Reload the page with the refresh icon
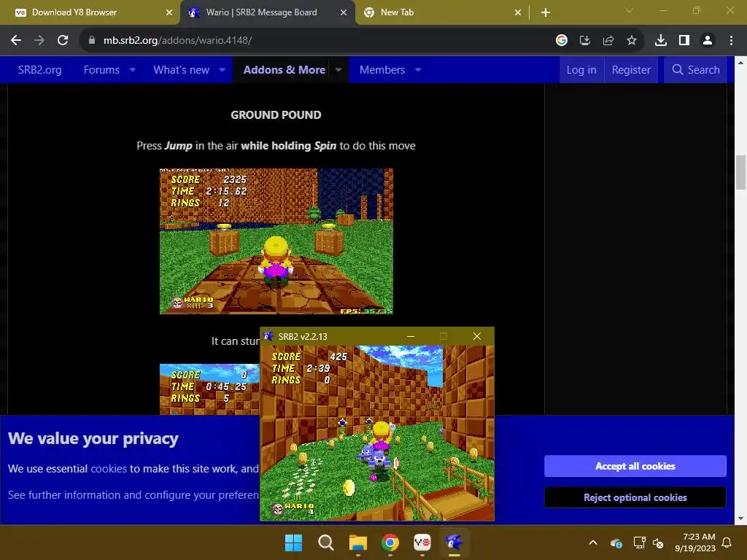Image resolution: width=747 pixels, height=560 pixels. (x=63, y=41)
